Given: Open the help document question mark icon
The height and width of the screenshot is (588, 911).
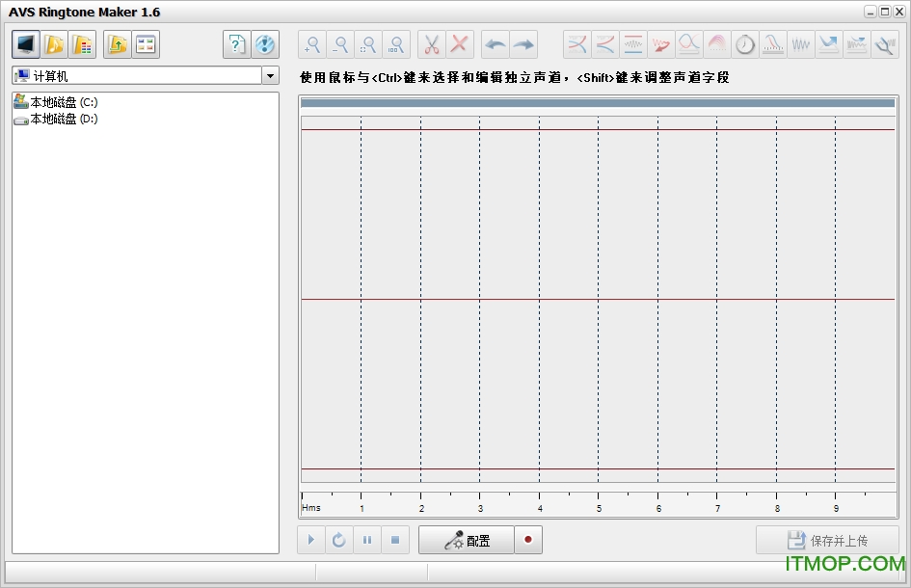Looking at the screenshot, I should (x=237, y=44).
